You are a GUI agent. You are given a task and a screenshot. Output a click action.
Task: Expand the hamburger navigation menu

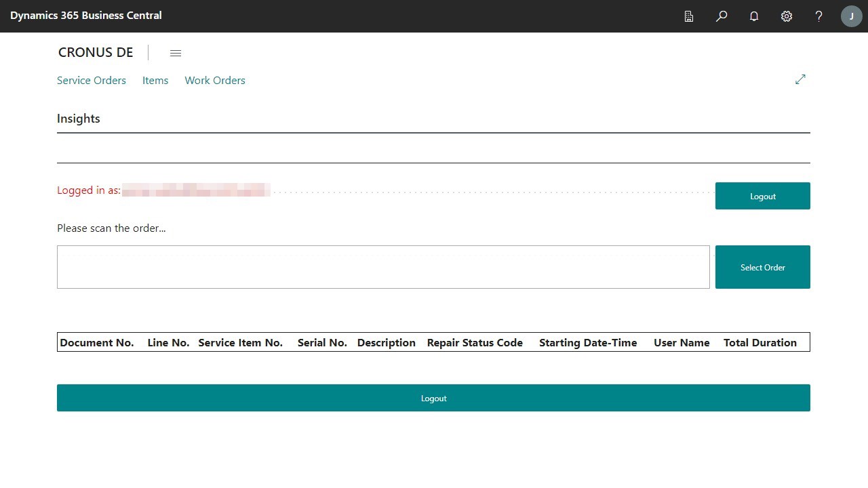pyautogui.click(x=176, y=53)
